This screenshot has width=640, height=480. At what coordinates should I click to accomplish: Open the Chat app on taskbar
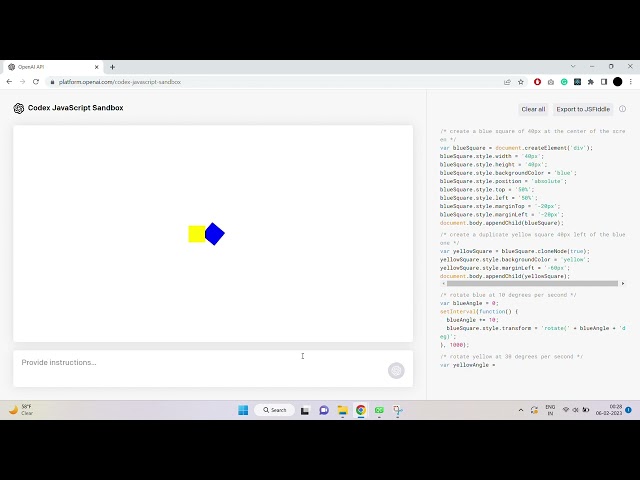point(324,410)
